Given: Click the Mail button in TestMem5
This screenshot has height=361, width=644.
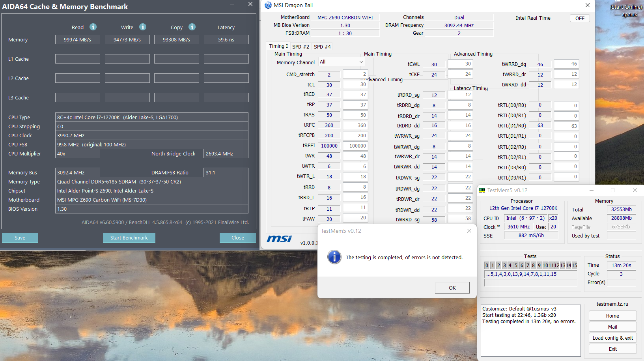Looking at the screenshot, I should click(x=612, y=327).
